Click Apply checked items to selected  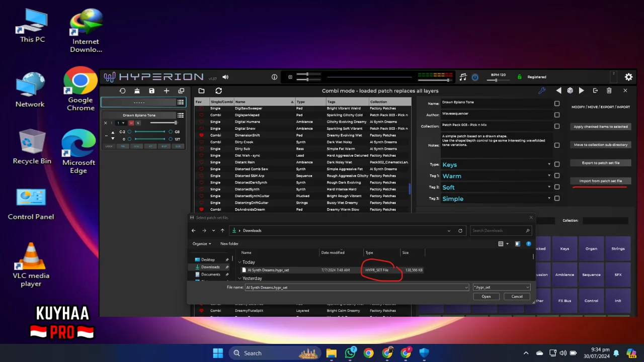(600, 127)
